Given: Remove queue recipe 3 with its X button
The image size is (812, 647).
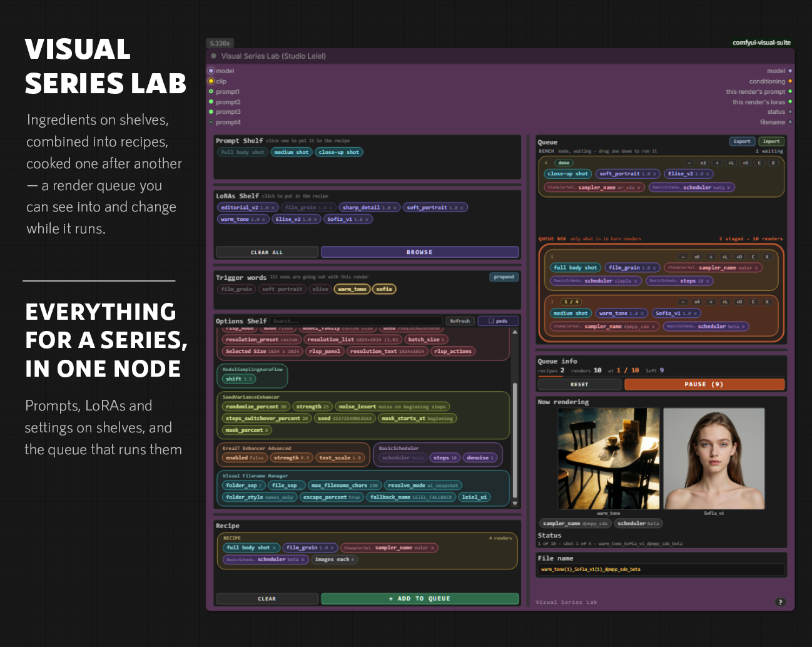Looking at the screenshot, I should coord(767,302).
